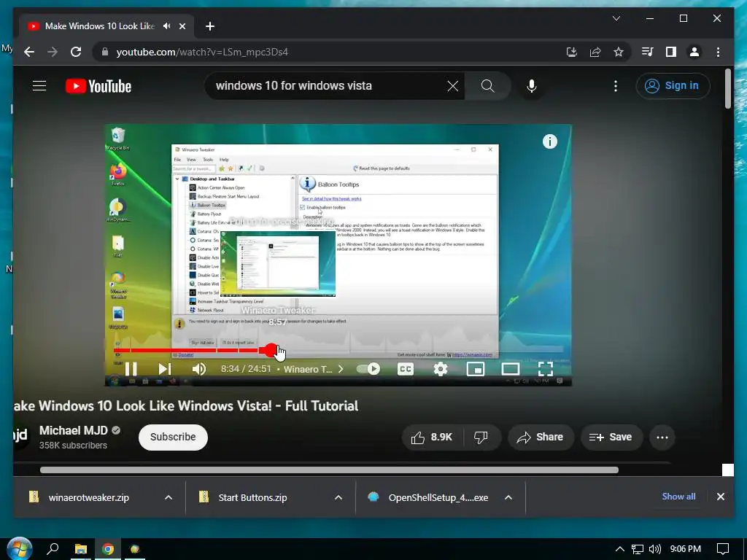Open Chrome three-dot menu
Viewport: 747px width, 560px height.
click(718, 52)
